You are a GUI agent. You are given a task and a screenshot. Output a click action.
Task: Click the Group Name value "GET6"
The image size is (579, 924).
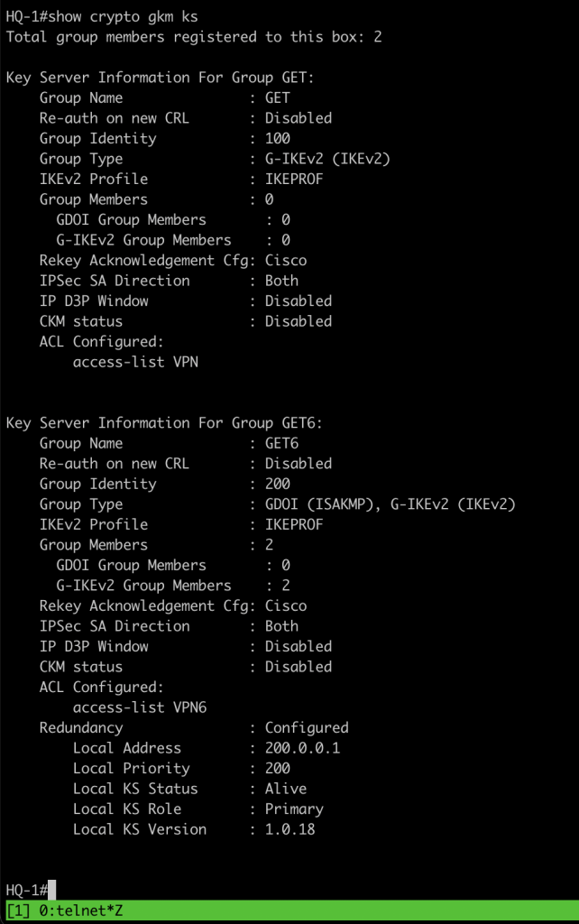(281, 444)
